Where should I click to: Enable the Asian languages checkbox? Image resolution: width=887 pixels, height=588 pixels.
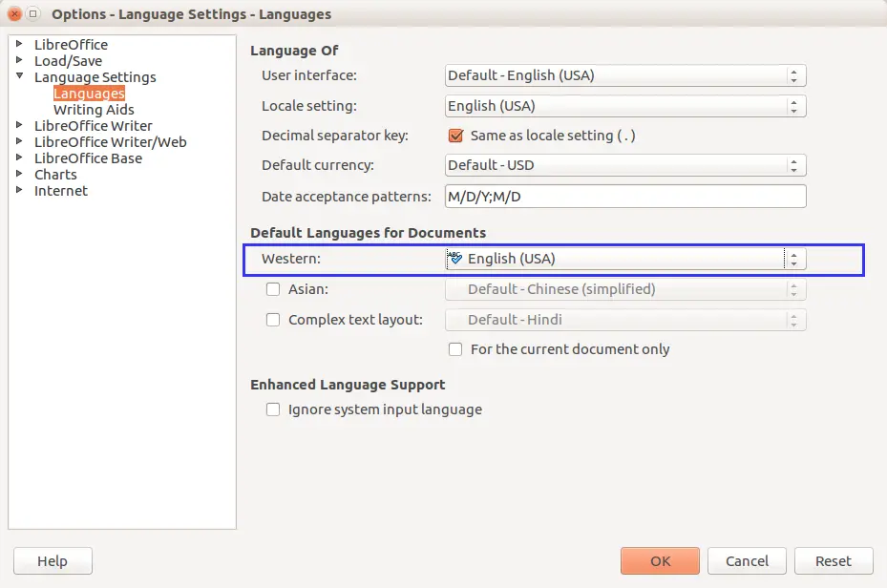273,289
